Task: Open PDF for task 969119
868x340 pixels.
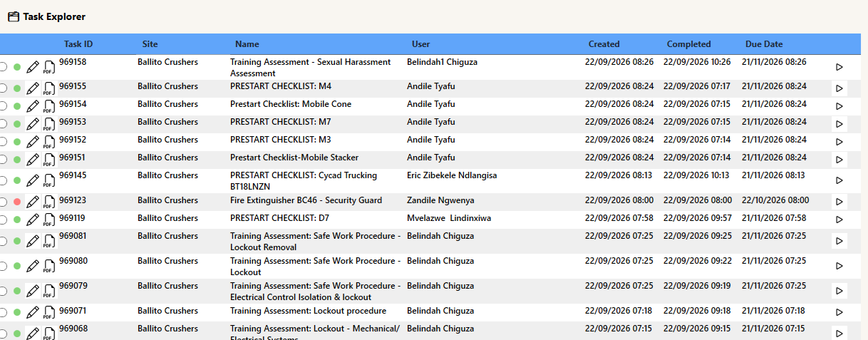Action: (48, 220)
